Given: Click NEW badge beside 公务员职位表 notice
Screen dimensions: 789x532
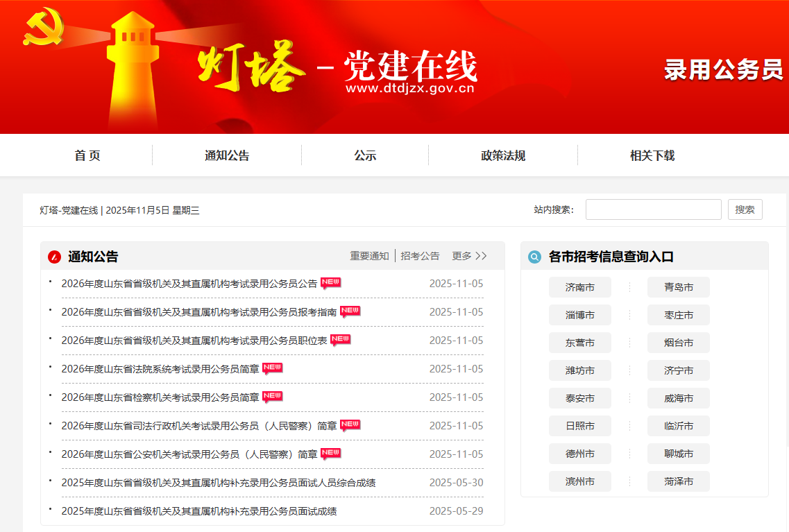Looking at the screenshot, I should [341, 340].
